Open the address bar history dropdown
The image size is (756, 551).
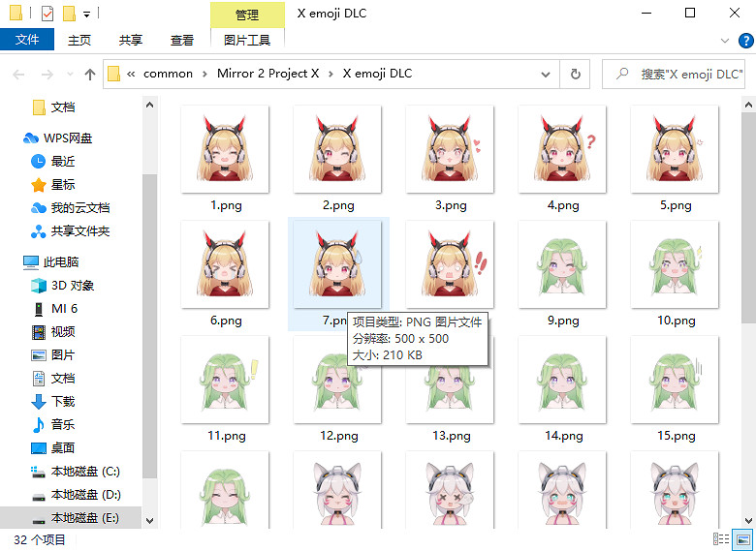546,75
